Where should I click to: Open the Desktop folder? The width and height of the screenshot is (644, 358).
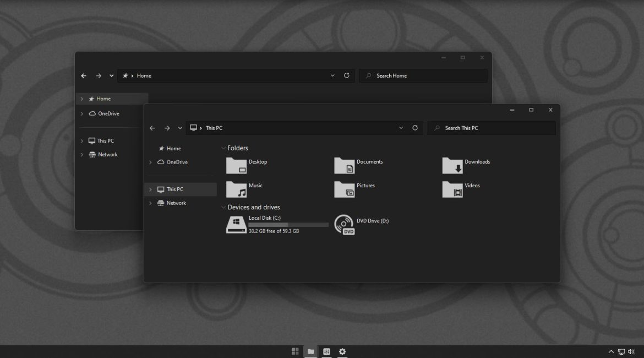point(237,165)
